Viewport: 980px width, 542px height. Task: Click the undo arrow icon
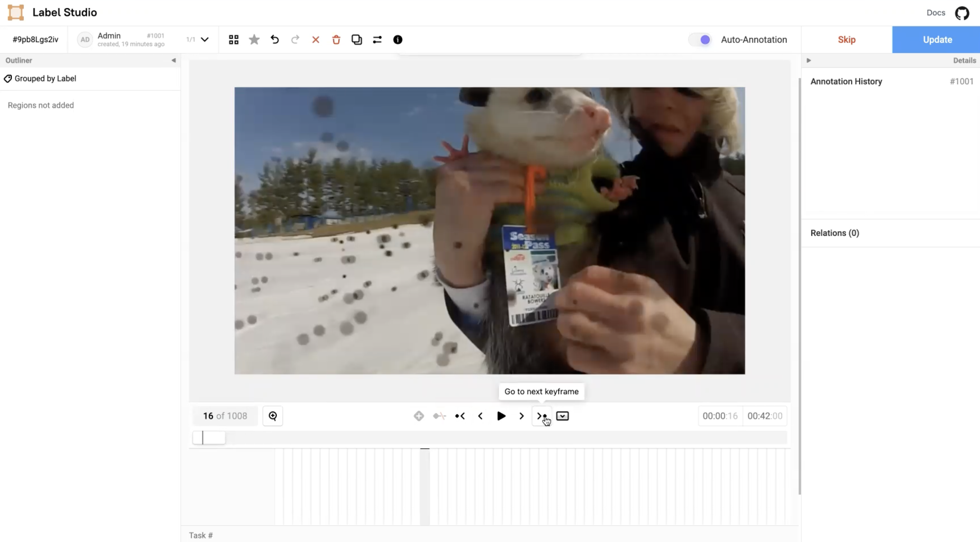tap(275, 40)
